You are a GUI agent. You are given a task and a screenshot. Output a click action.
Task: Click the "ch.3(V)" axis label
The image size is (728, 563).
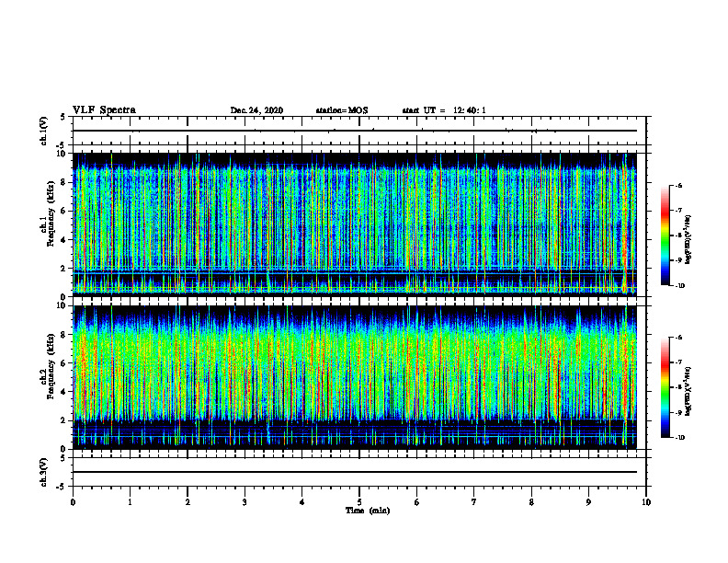(x=44, y=472)
